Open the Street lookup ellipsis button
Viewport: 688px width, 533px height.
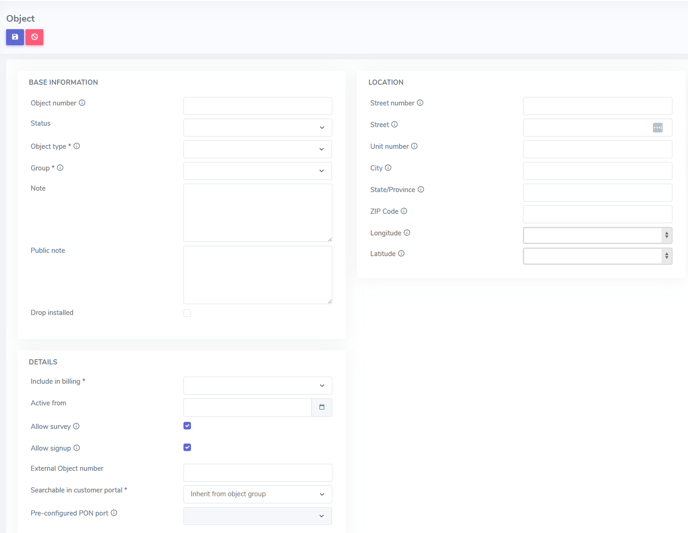[657, 127]
